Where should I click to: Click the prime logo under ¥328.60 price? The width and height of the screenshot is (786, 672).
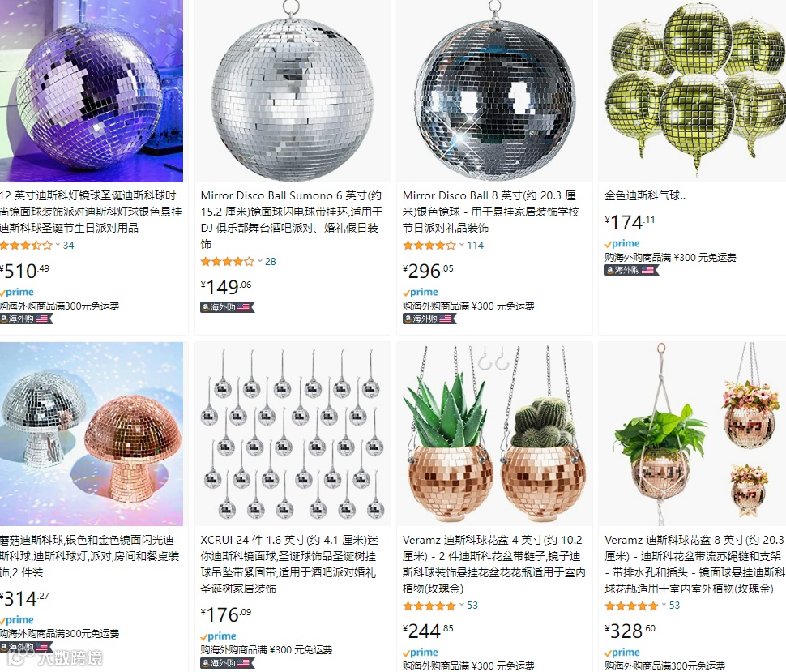622,653
